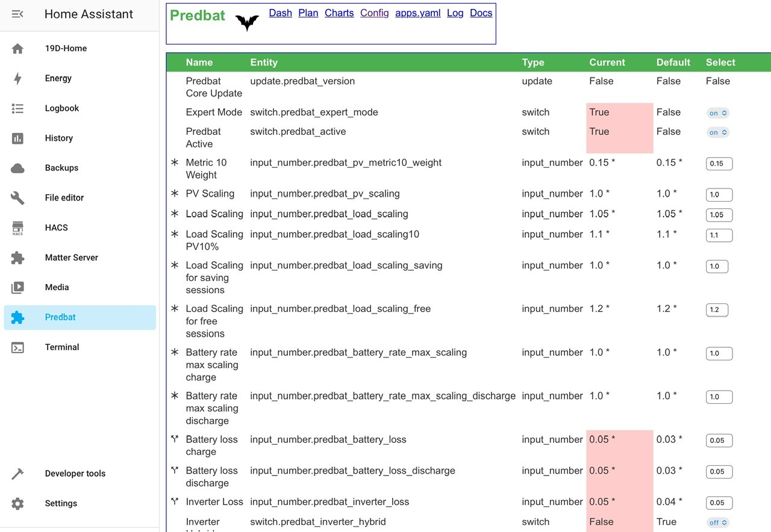Screen dimensions: 771x532
Task: Click the star icon beside Load Scaling row
Action: click(175, 214)
